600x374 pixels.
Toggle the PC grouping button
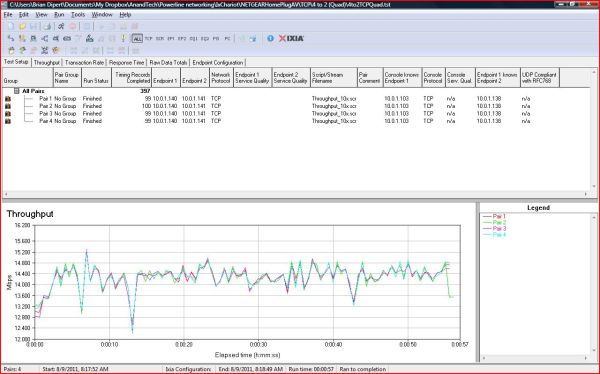(x=227, y=38)
